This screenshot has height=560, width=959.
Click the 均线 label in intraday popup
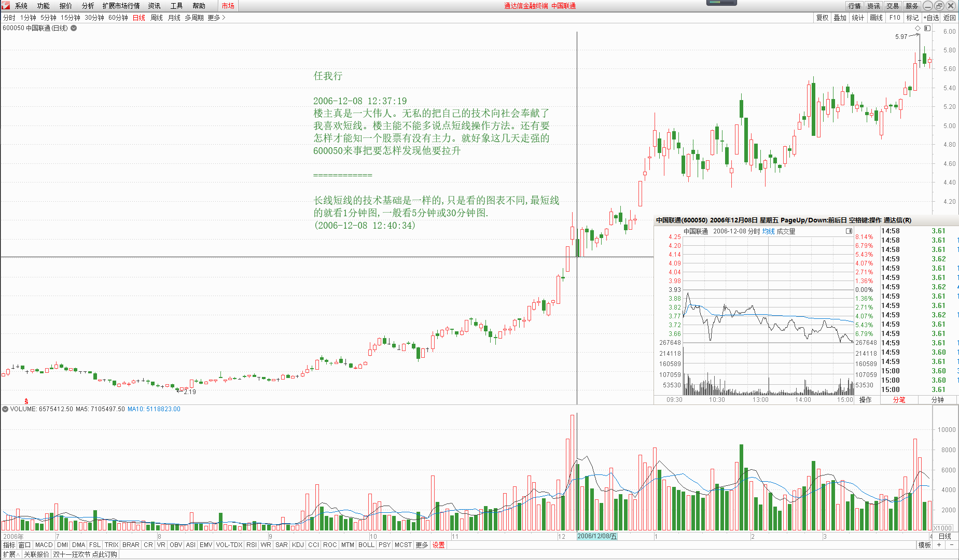point(768,231)
